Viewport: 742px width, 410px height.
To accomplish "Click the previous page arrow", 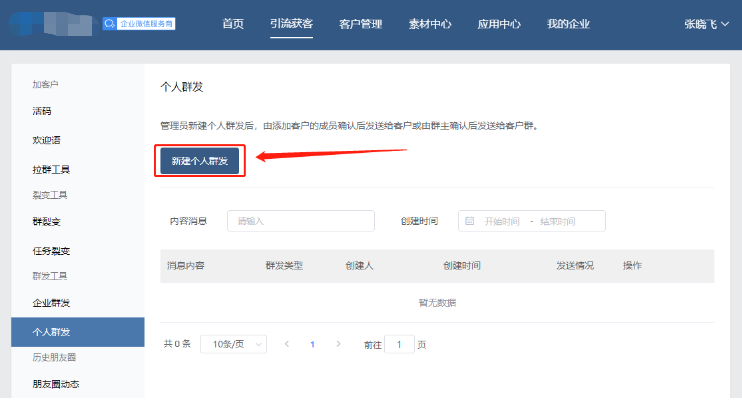I will (x=287, y=344).
